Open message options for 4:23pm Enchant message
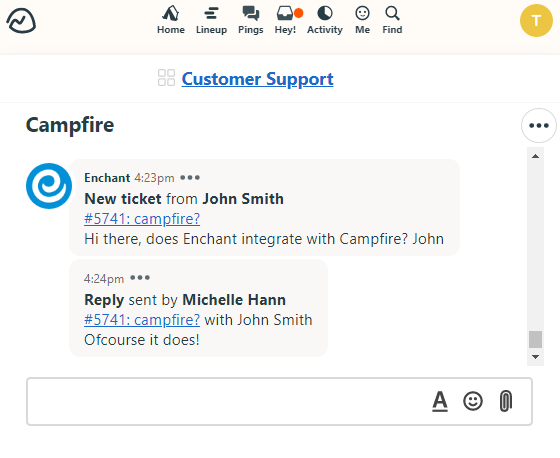The width and height of the screenshot is (560, 458). pos(190,177)
